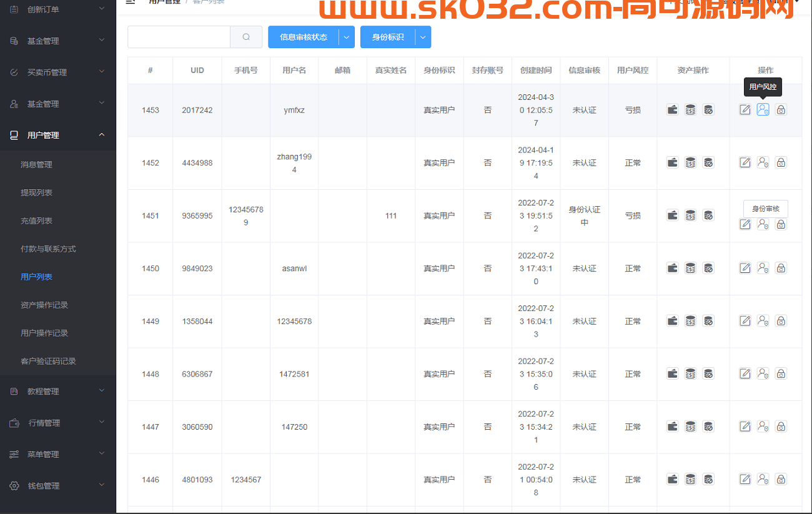Click edit pencil icon for user 12345678
812x514 pixels.
745,321
